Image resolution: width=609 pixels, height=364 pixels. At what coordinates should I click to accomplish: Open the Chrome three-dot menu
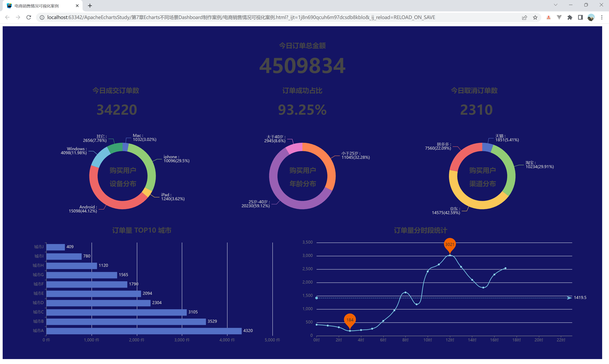(x=602, y=17)
